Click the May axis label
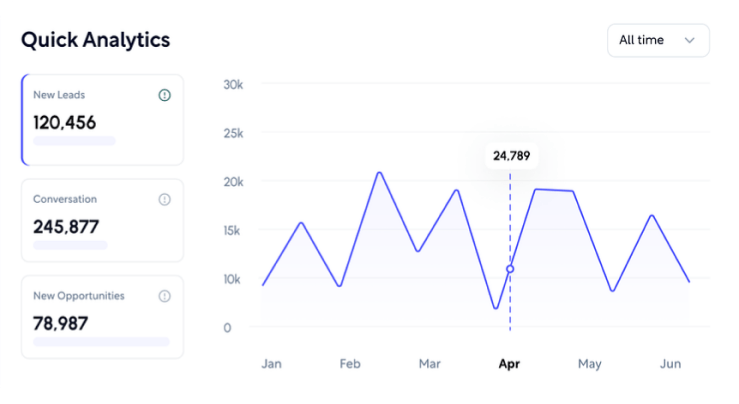Screen dimensions: 739x404 point(590,364)
